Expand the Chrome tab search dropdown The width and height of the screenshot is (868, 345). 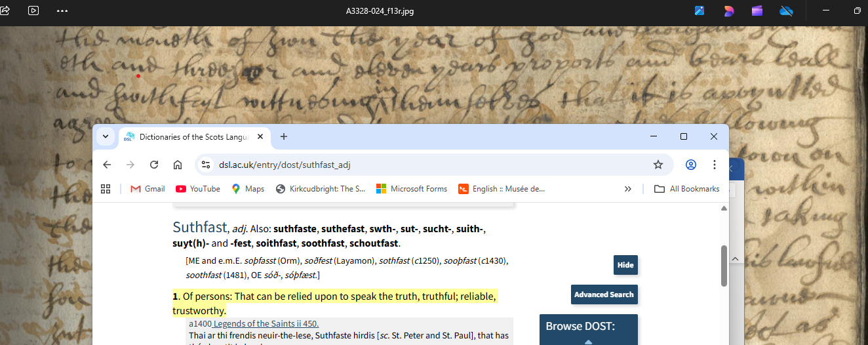[x=105, y=136]
